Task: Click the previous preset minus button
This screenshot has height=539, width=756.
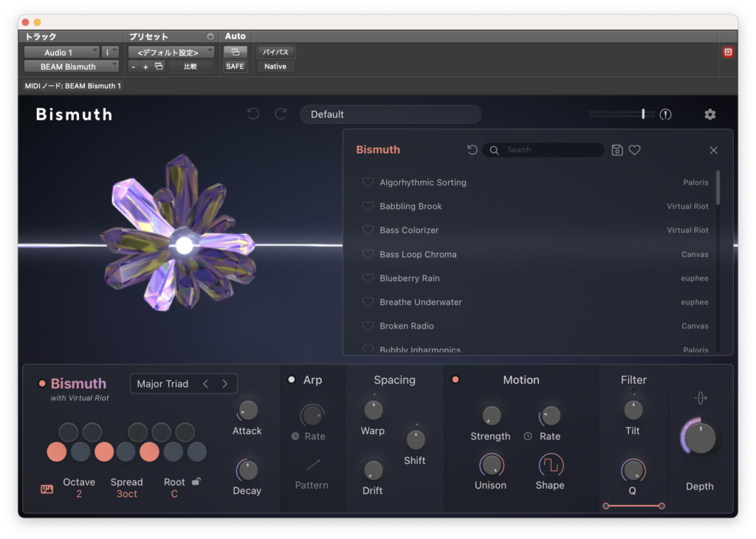Action: point(134,67)
